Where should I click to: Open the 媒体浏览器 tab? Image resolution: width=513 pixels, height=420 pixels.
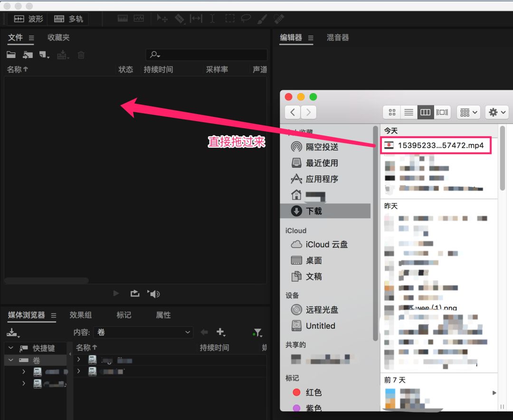26,315
